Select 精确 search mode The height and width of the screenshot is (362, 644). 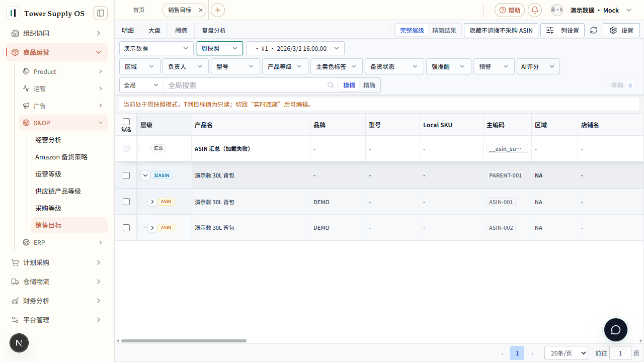click(369, 85)
